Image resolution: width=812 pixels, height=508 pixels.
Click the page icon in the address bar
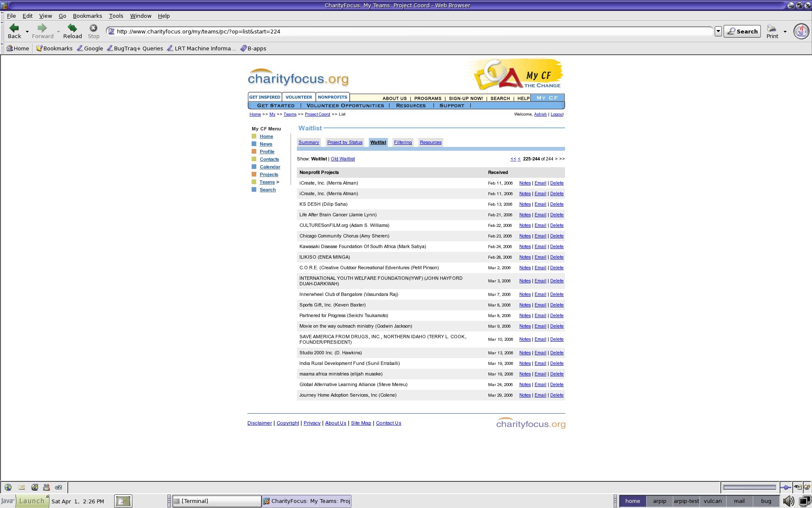pos(112,31)
